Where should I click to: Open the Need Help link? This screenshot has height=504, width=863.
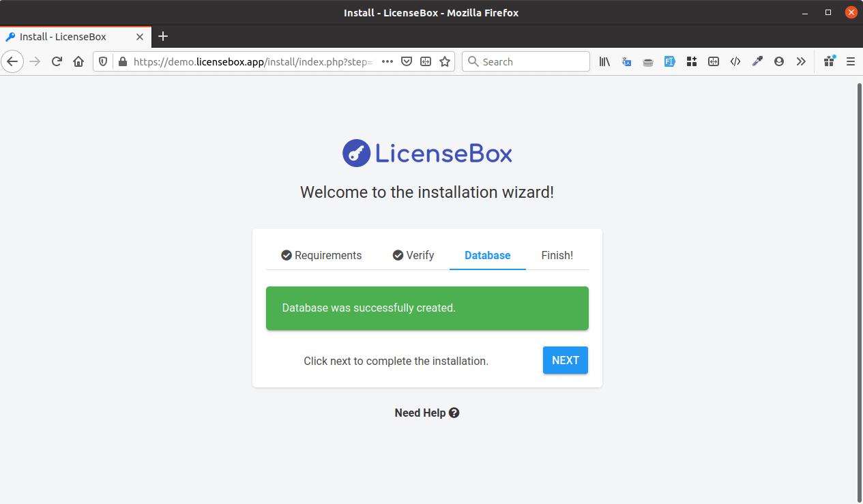pos(426,413)
